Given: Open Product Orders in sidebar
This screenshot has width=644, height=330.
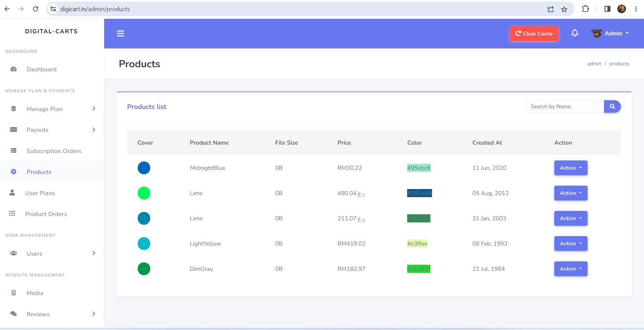Looking at the screenshot, I should tap(46, 214).
